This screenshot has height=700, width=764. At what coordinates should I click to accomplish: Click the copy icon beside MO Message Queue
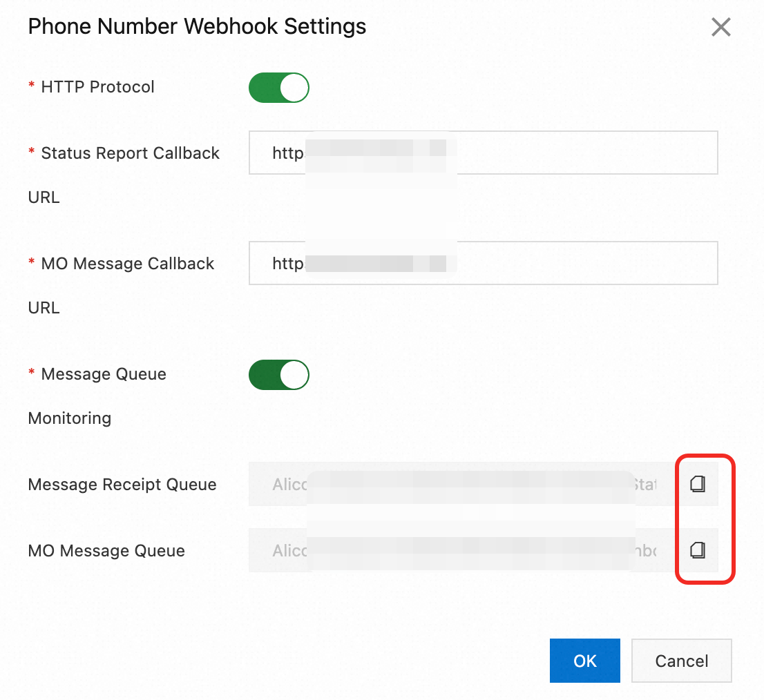pyautogui.click(x=697, y=550)
